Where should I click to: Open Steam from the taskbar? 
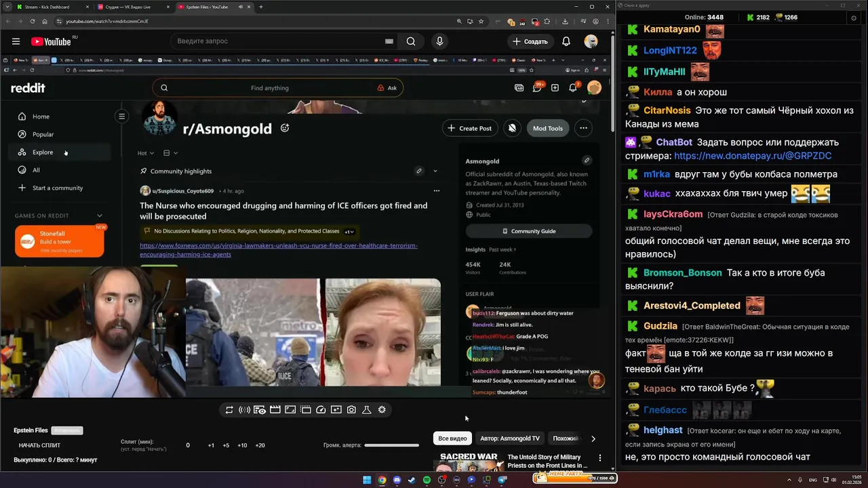click(x=412, y=480)
